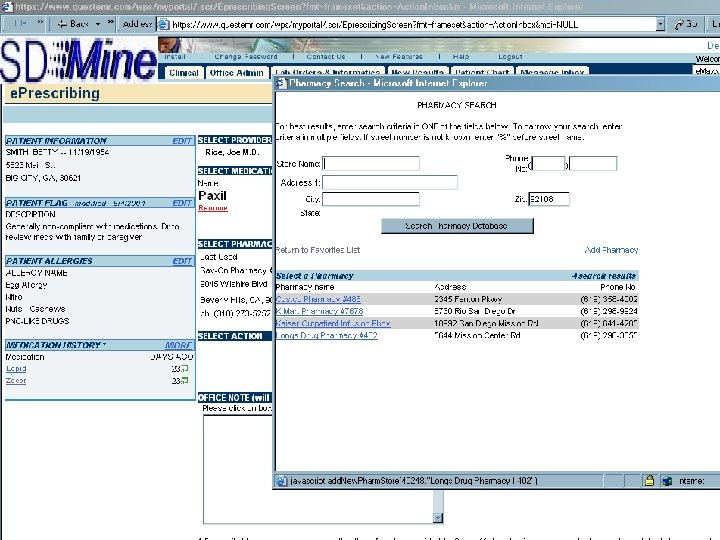Click the Address 1 input field
The image size is (720, 540).
pyautogui.click(x=390, y=182)
